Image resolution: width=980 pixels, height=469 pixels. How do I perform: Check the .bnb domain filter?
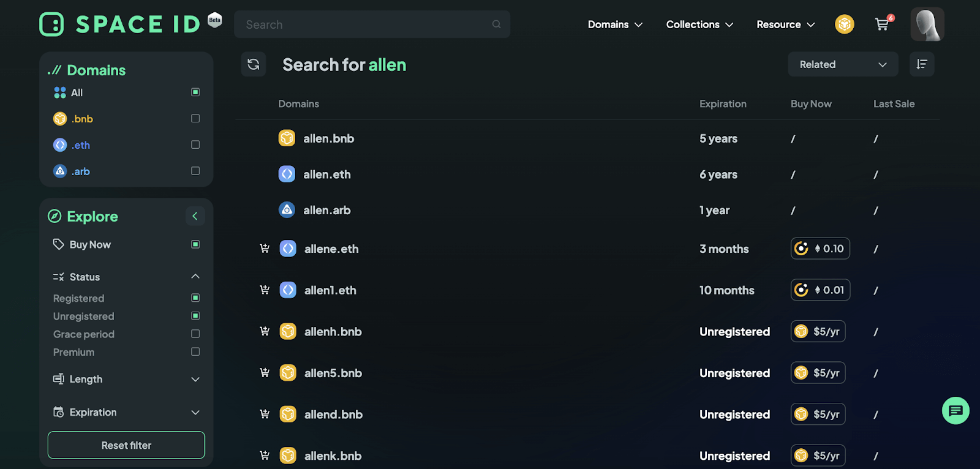tap(195, 118)
